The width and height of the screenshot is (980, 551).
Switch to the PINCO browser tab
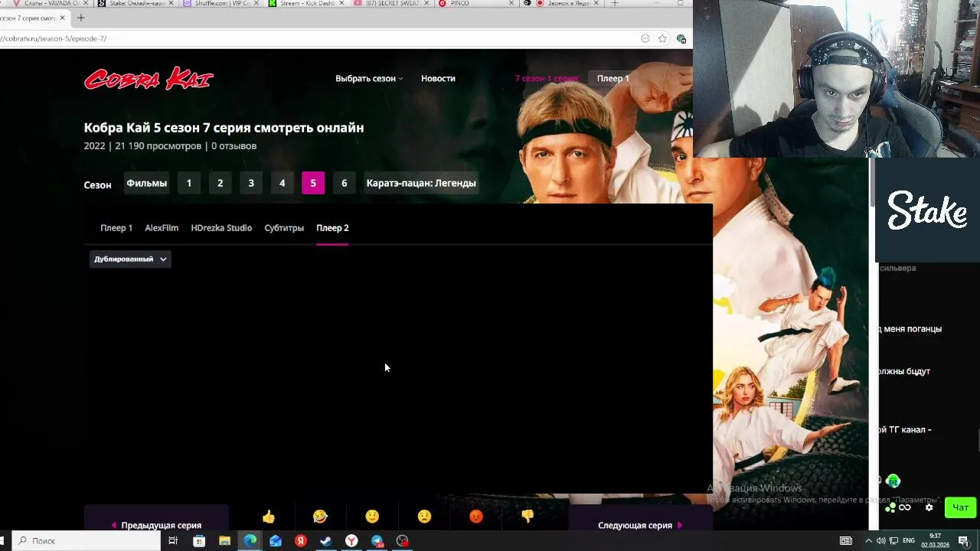click(x=475, y=3)
